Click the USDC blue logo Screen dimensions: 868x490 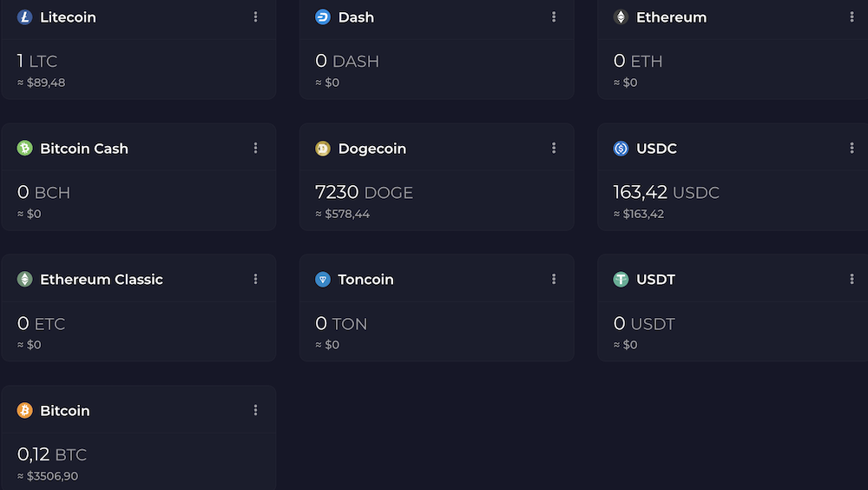(621, 148)
